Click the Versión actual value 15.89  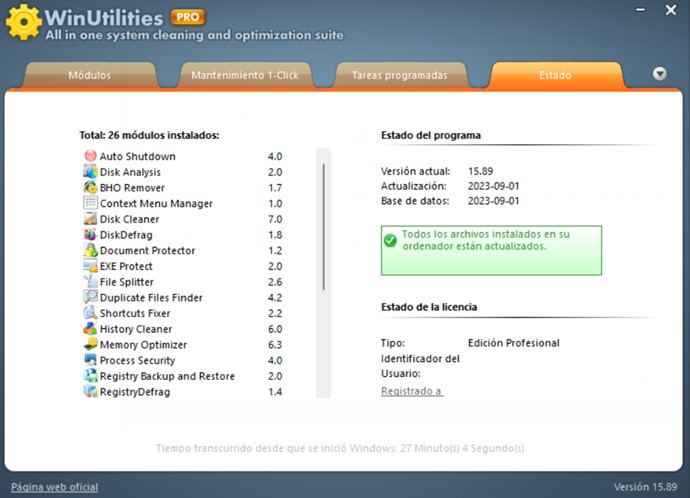pos(481,171)
